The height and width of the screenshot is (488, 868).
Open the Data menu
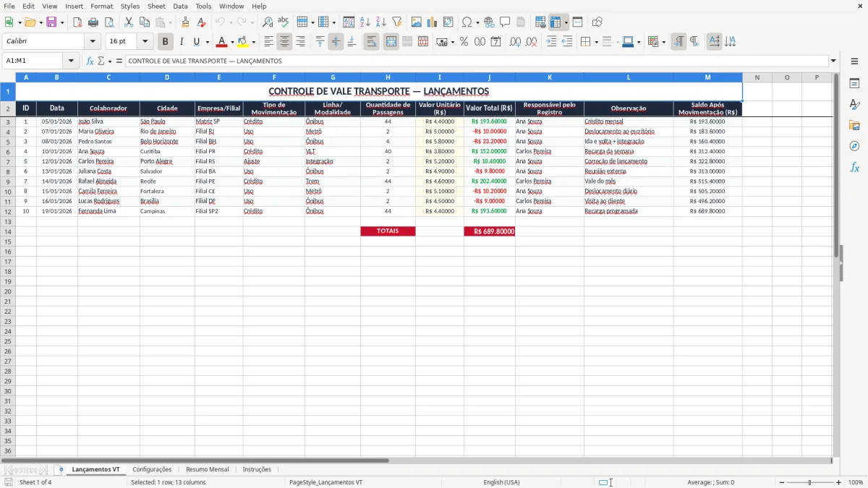pos(181,6)
